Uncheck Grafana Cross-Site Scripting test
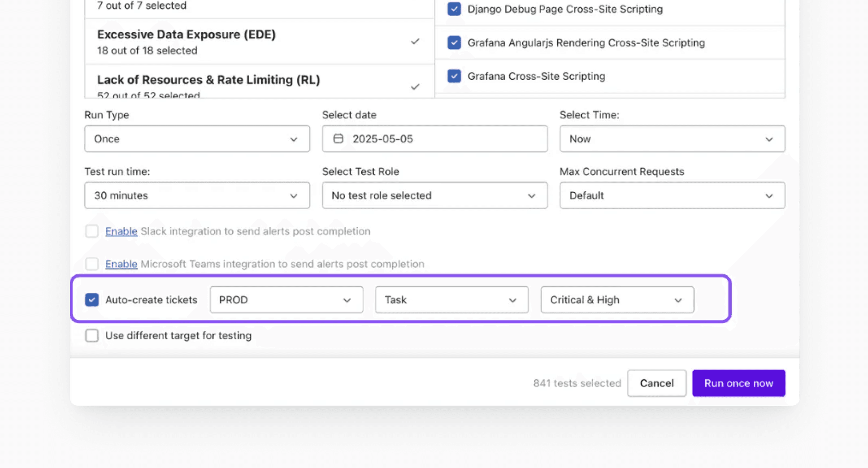This screenshot has height=468, width=868. (x=454, y=76)
